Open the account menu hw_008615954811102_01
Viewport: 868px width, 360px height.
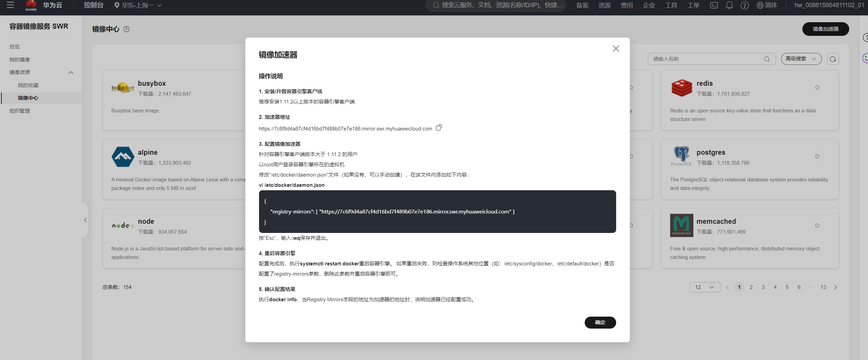829,5
